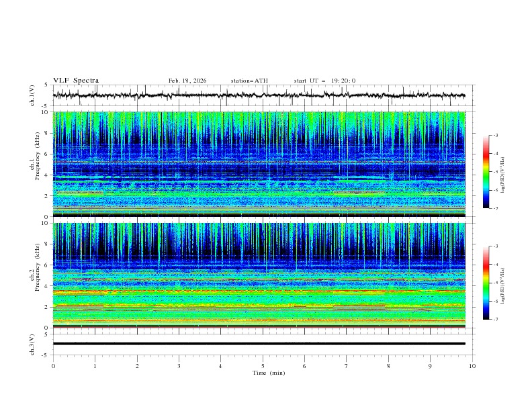Viewport: 532px width, 411px height.
Task: Click the flat ch.3 voltage trace
Action: coord(259,344)
